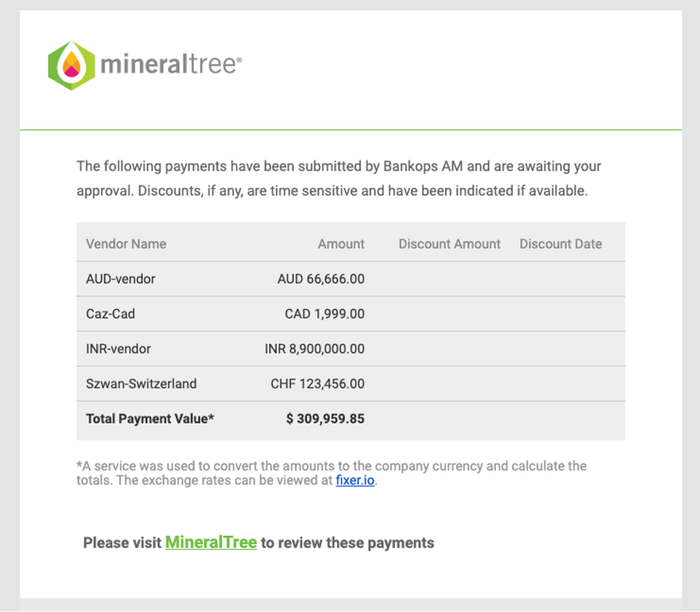The width and height of the screenshot is (700, 612).
Task: Select the Caz-Cad vendor name
Action: pos(110,313)
